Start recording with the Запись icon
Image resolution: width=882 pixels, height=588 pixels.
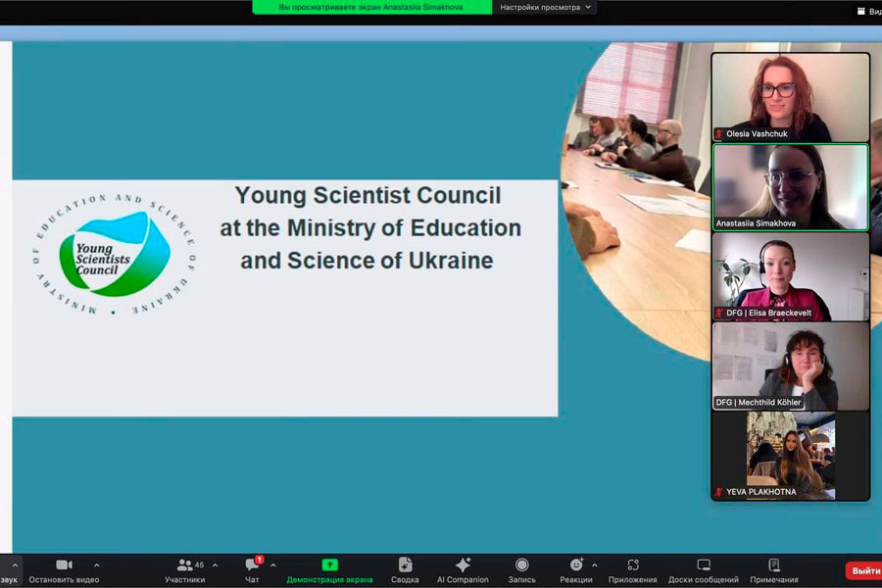click(522, 564)
